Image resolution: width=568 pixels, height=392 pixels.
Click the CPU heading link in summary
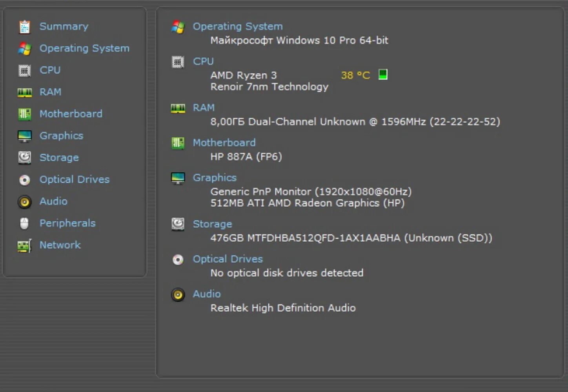[x=203, y=62]
